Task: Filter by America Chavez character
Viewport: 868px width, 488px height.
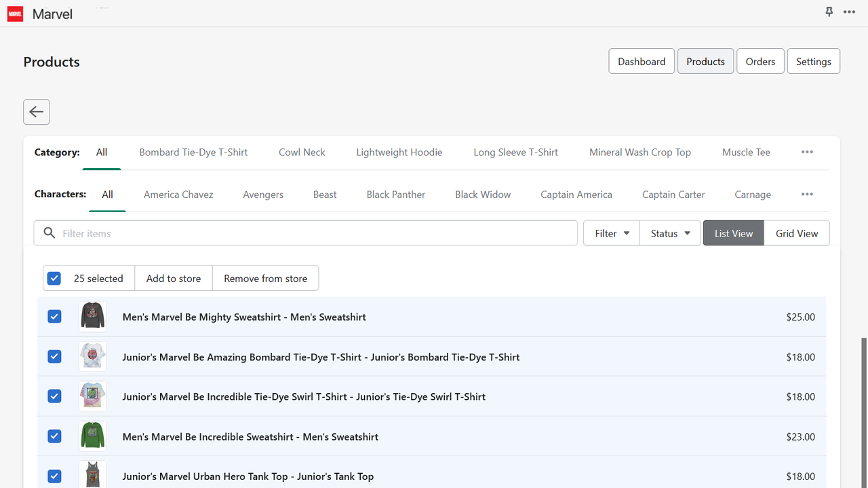Action: 178,195
